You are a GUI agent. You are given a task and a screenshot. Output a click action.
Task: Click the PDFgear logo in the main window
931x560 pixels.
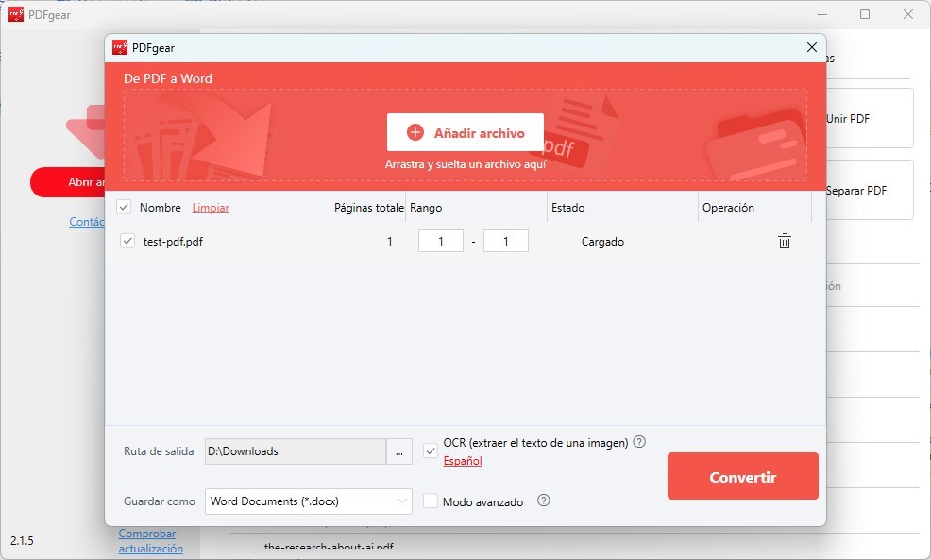[14, 14]
